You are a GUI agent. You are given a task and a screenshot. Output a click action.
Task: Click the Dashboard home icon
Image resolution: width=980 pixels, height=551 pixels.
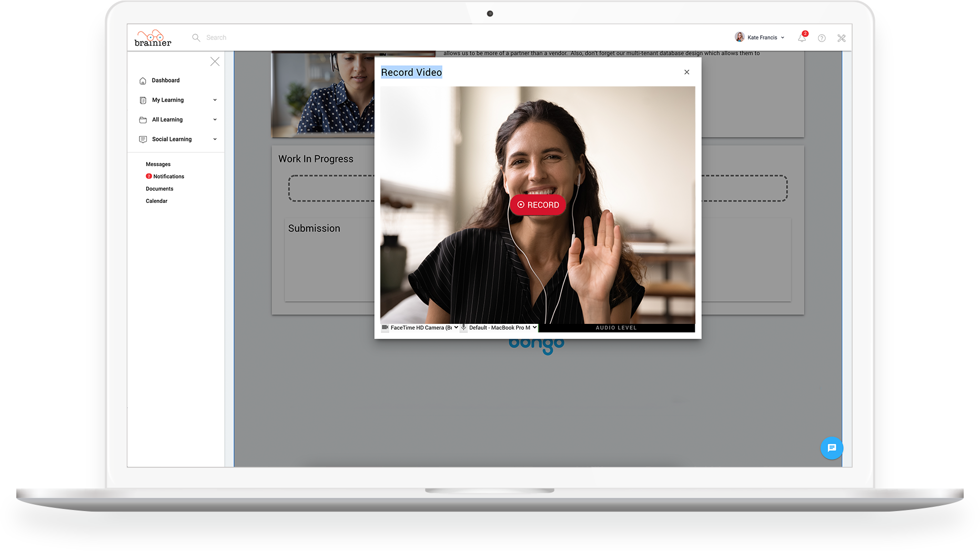[x=143, y=80]
